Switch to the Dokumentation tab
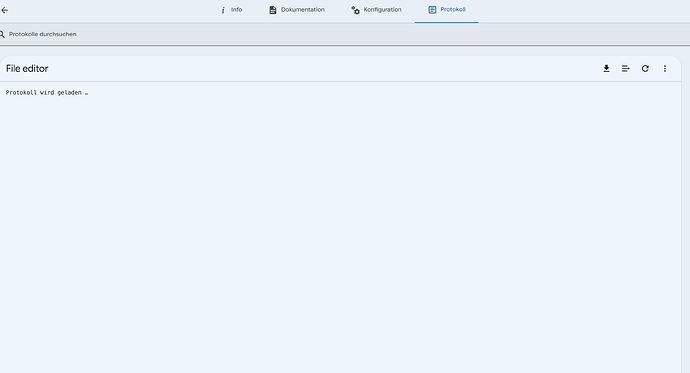Image resolution: width=690 pixels, height=373 pixels. pos(297,10)
